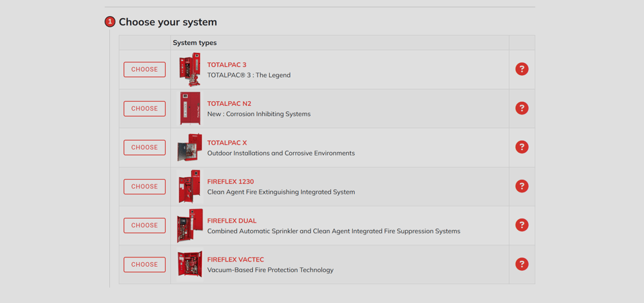
Task: Click the 'TOTALPAC® 3 : The Legend' description
Action: [249, 75]
